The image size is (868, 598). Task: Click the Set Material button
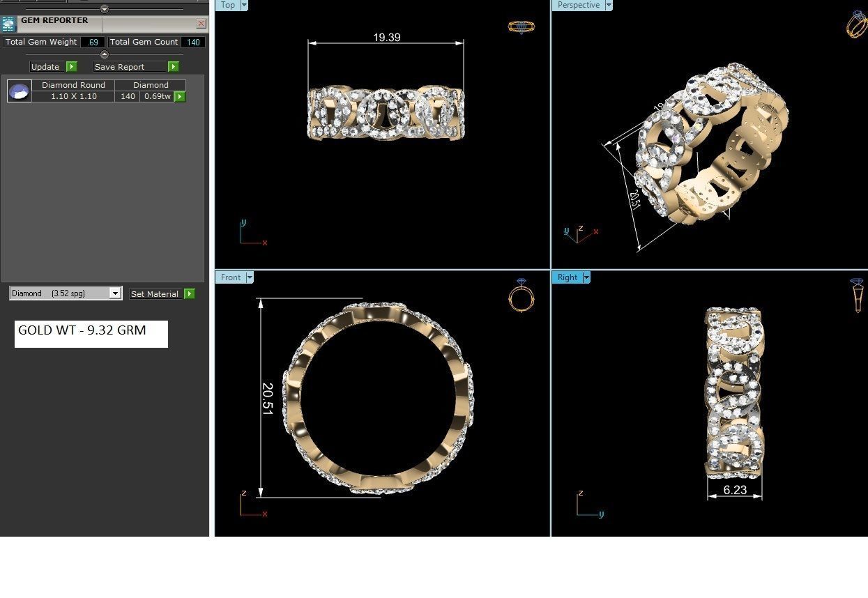156,293
